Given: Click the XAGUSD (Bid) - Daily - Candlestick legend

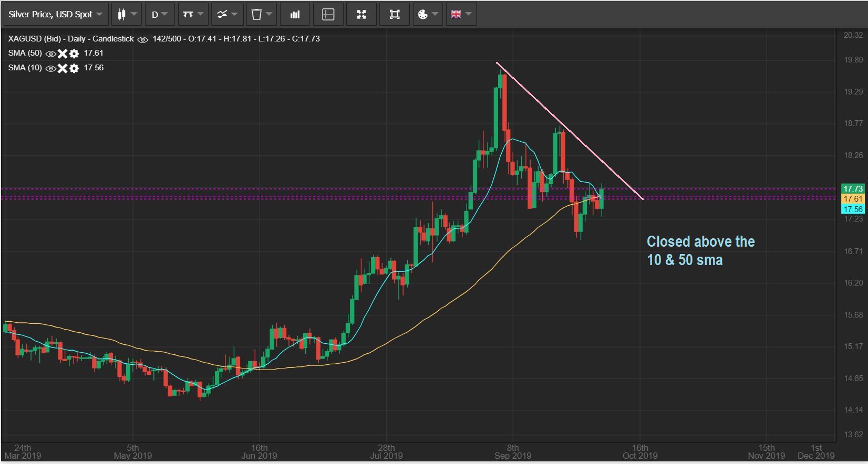Looking at the screenshot, I should tap(71, 39).
